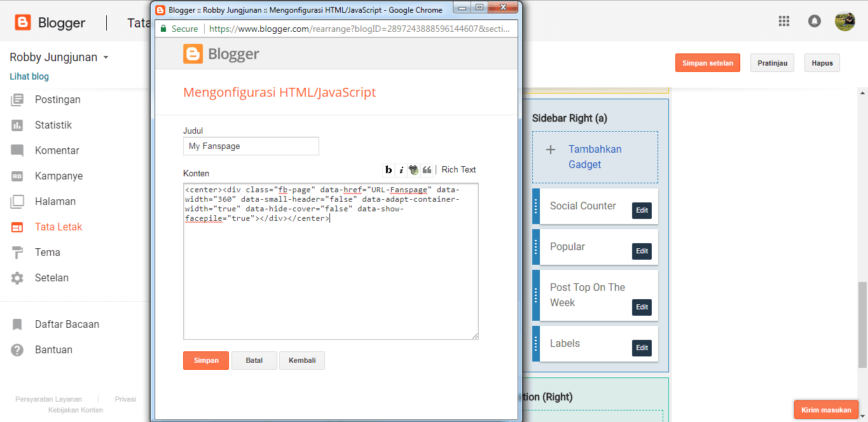The width and height of the screenshot is (868, 422).
Task: Focus the Judul input field
Action: click(x=251, y=146)
